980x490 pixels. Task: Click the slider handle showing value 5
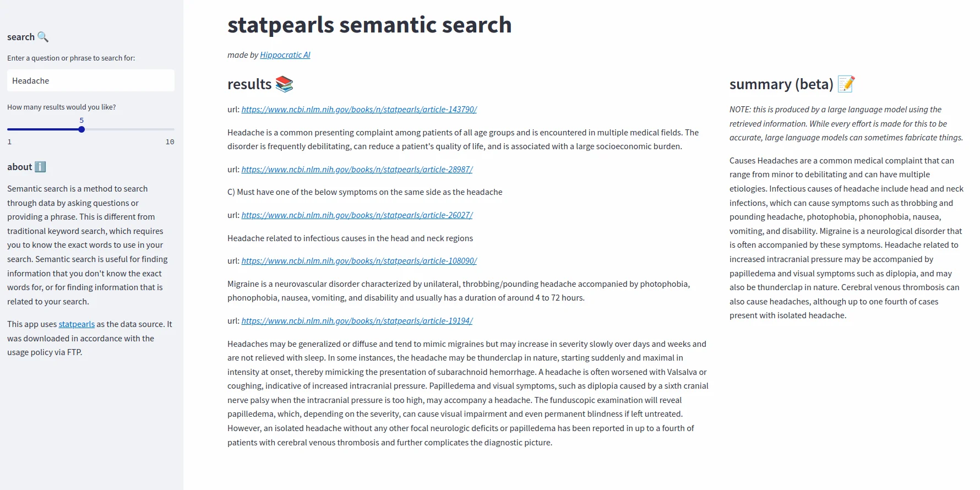point(81,129)
